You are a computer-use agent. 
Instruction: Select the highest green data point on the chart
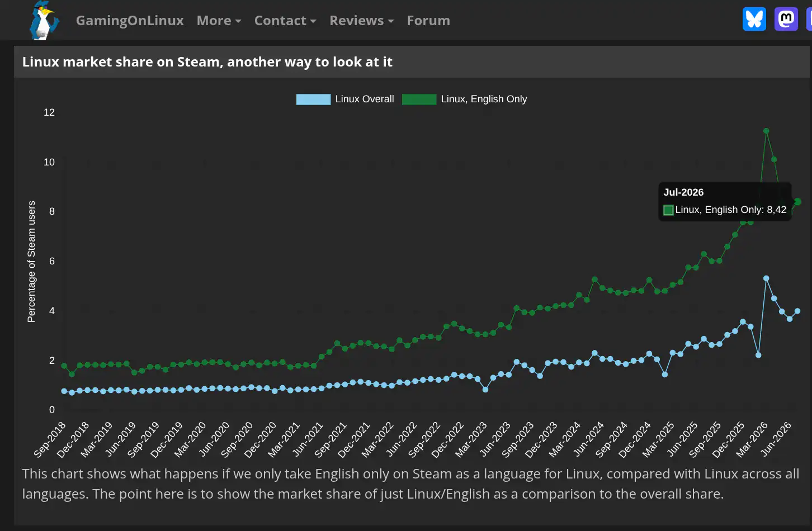click(766, 131)
